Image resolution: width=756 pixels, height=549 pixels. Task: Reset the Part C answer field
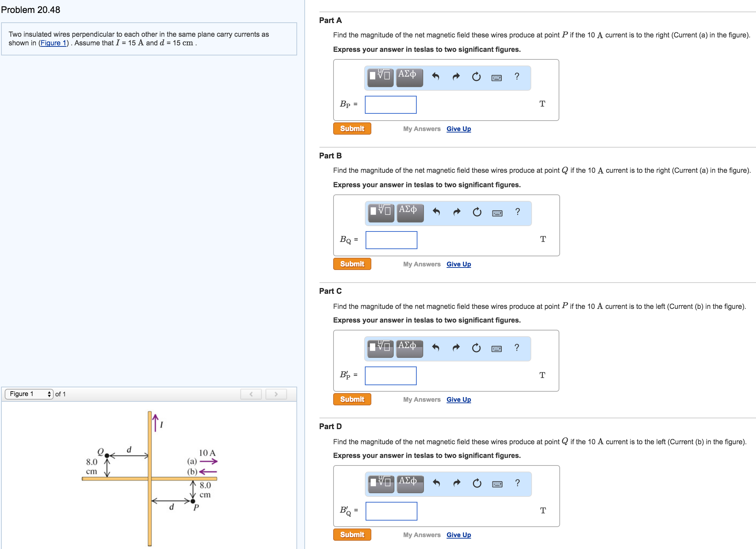coord(476,347)
